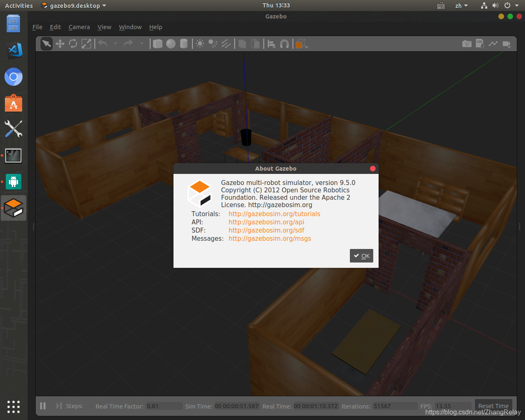This screenshot has width=525, height=420.
Task: Click the undo arrow in toolbar
Action: pyautogui.click(x=103, y=43)
